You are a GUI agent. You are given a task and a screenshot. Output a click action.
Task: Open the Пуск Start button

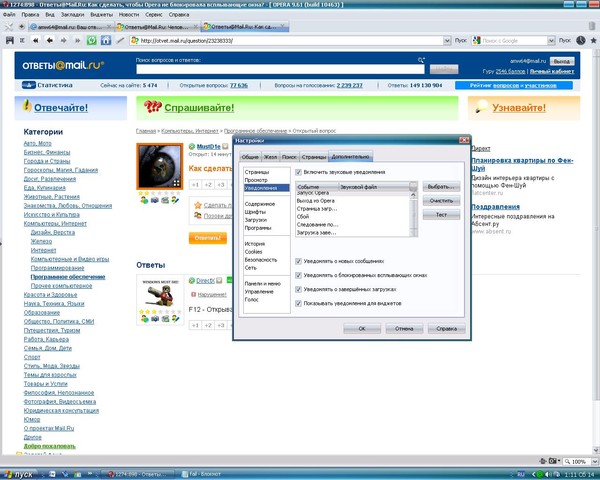point(18,474)
